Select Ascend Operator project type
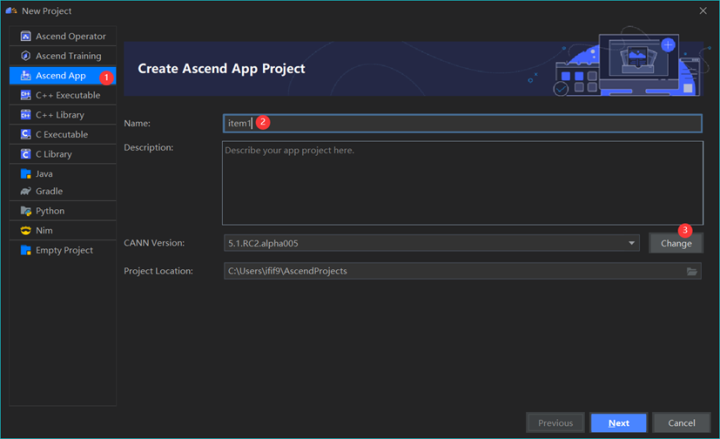 (x=63, y=36)
